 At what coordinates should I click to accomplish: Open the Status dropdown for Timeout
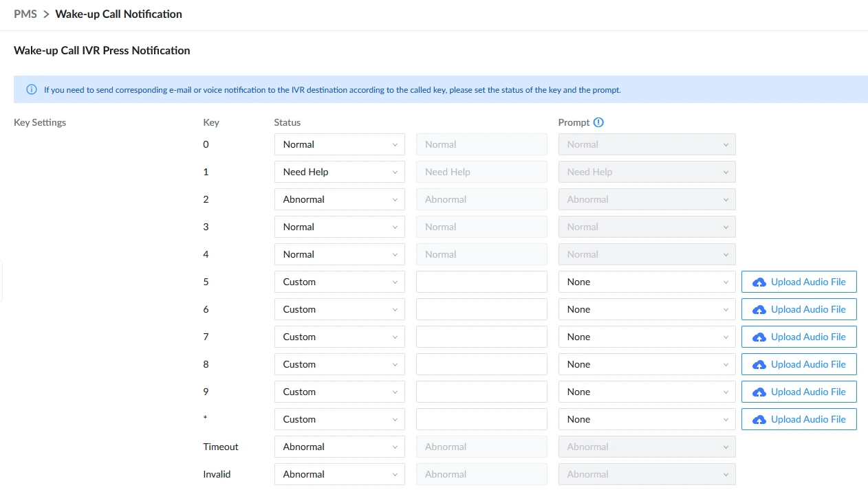339,447
